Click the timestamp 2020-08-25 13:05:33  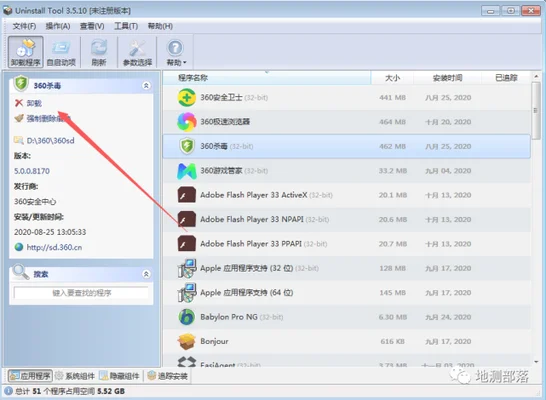(50, 232)
